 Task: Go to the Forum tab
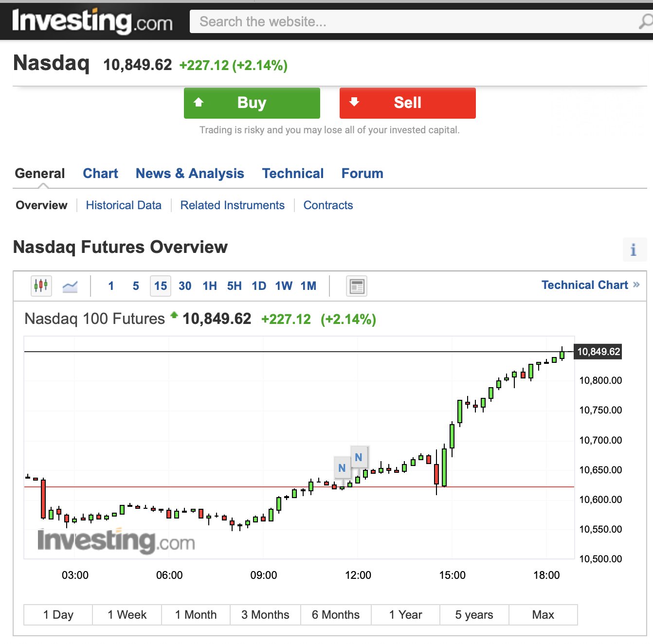click(x=363, y=174)
